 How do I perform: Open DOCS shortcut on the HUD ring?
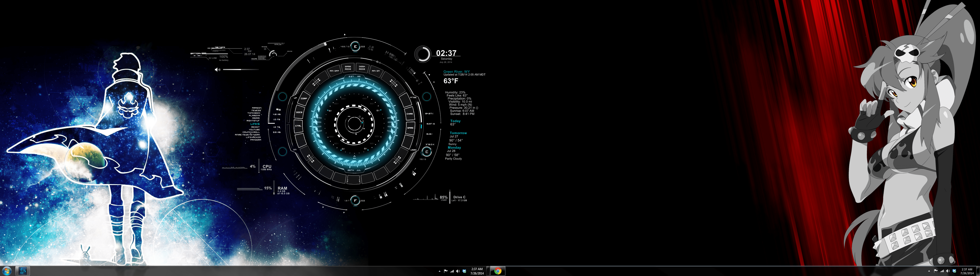[299, 112]
